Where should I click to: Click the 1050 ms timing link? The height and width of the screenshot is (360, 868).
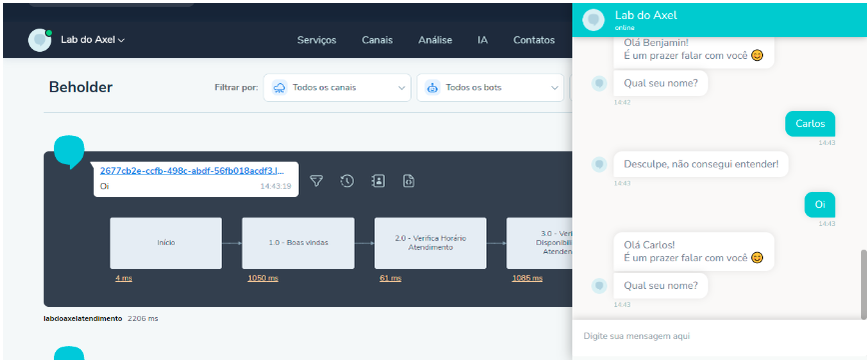[263, 278]
